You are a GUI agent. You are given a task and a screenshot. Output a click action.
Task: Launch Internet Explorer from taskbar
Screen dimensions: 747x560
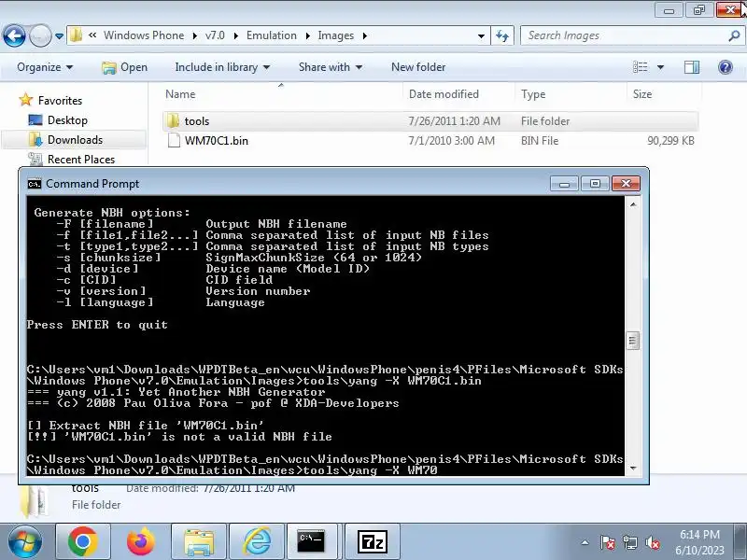click(258, 542)
